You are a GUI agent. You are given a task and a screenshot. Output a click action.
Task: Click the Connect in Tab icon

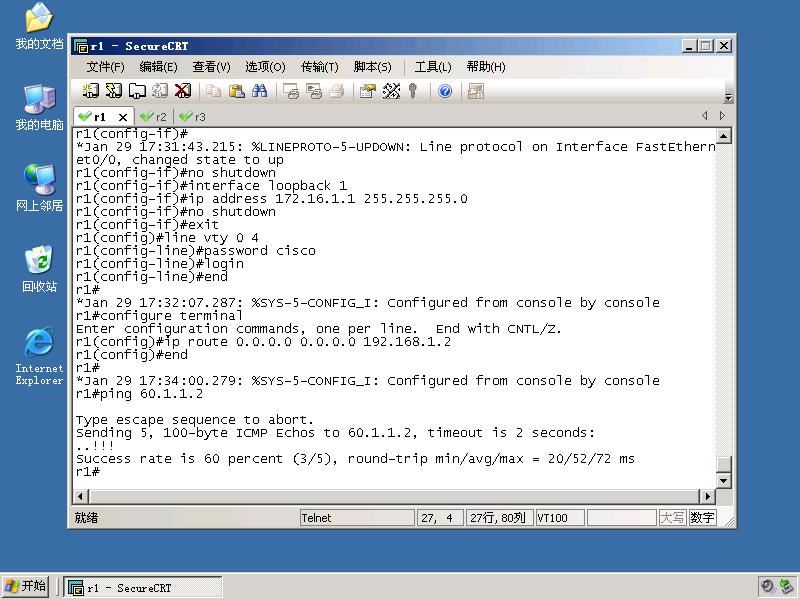pos(137,91)
